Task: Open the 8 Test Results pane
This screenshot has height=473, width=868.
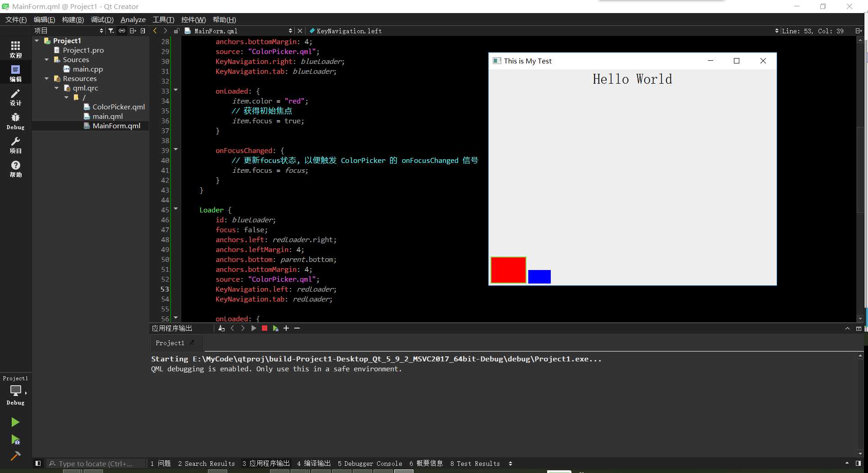Action: tap(475, 463)
